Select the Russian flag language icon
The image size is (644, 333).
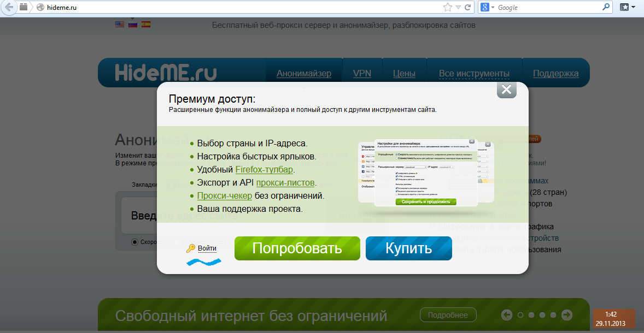click(x=133, y=24)
